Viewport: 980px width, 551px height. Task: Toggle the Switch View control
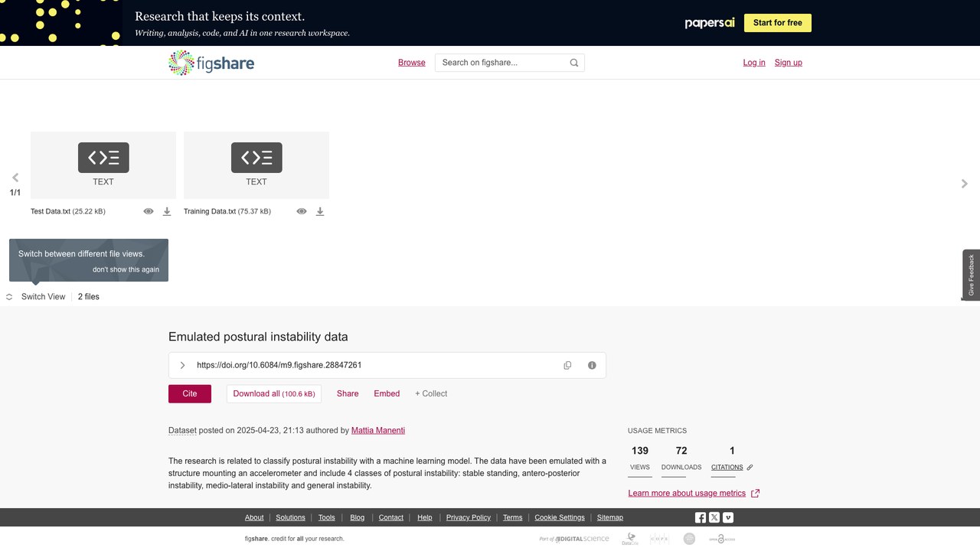pyautogui.click(x=36, y=297)
